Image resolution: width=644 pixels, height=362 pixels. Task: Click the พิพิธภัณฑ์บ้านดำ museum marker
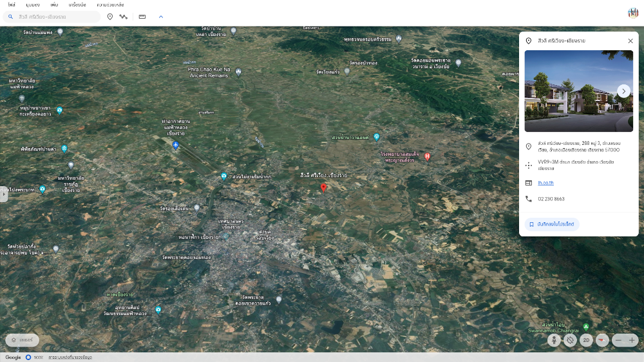[x=64, y=148]
